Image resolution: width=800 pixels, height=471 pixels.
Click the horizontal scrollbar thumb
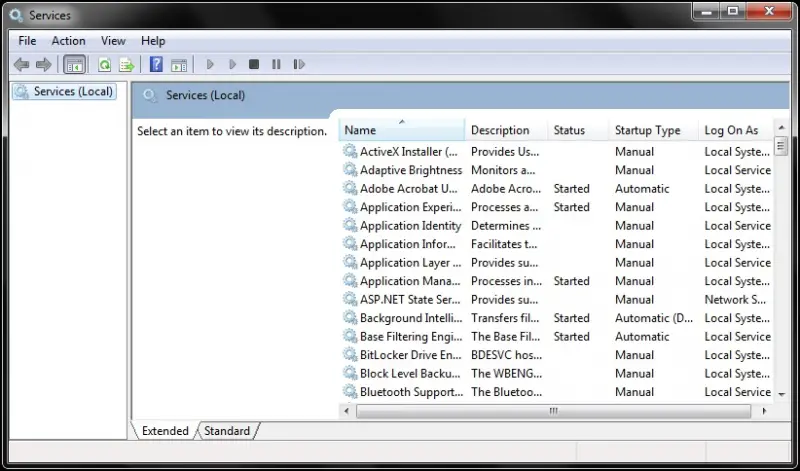click(554, 411)
